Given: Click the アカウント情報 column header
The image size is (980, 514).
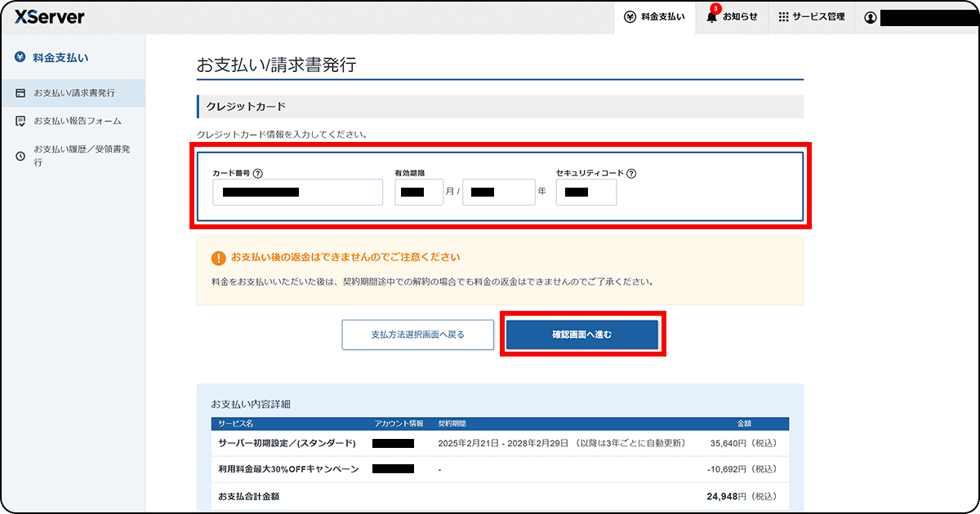Looking at the screenshot, I should tap(399, 423).
